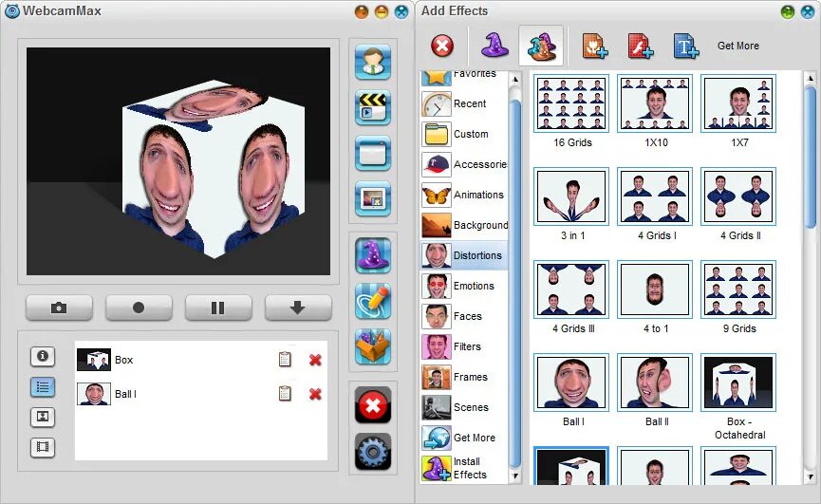Open the Filters category
Viewport: 821px width, 504px height.
click(x=463, y=346)
